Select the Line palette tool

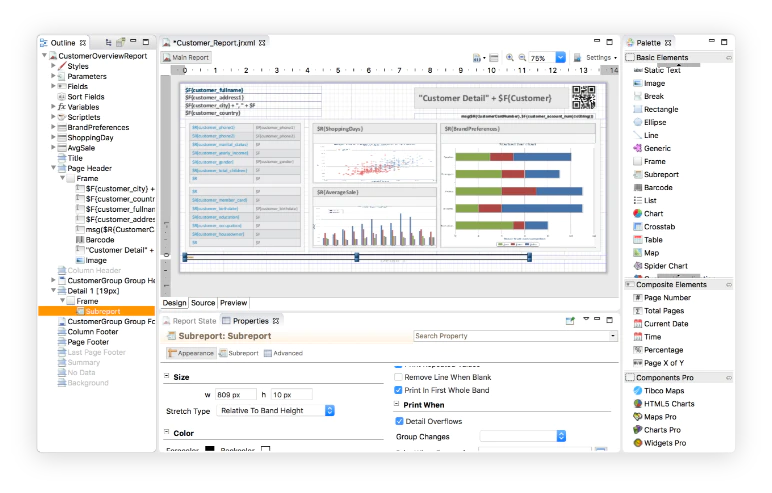[x=645, y=135]
